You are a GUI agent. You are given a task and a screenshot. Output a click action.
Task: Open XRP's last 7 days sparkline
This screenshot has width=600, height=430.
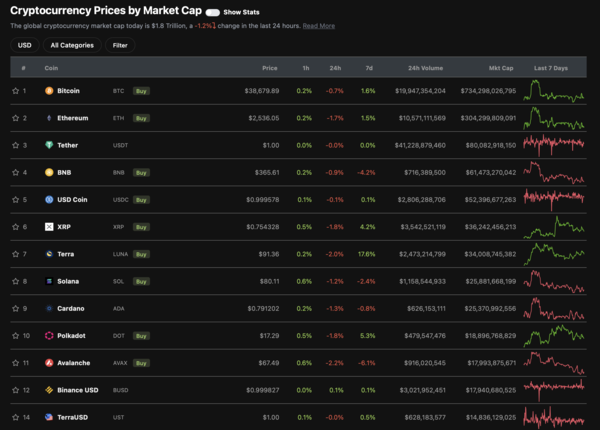554,227
